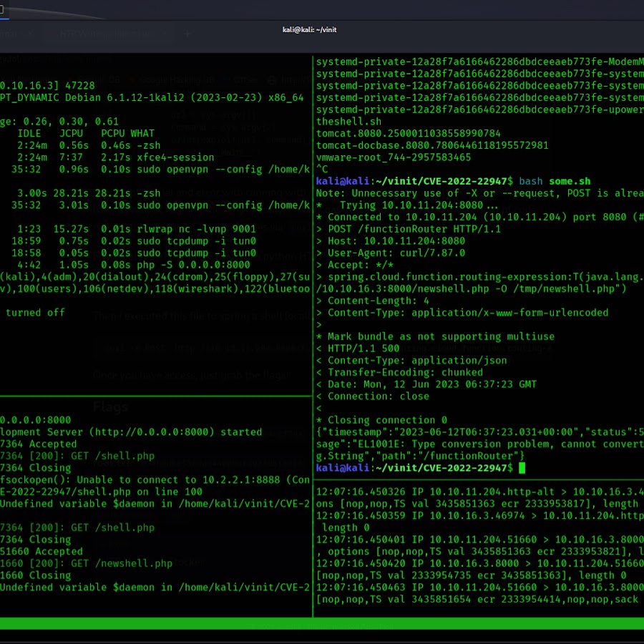Click the tcpdump line starting 12:07:16.450401

coord(479,540)
